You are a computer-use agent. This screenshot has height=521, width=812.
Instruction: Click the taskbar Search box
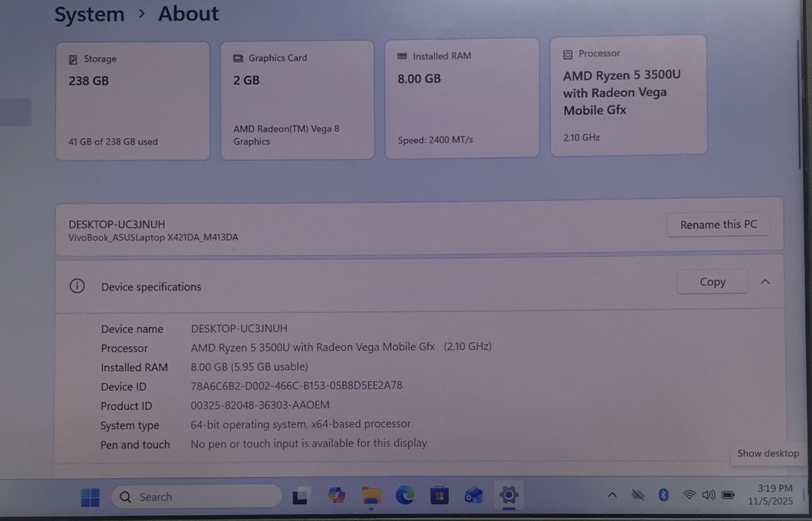click(196, 497)
